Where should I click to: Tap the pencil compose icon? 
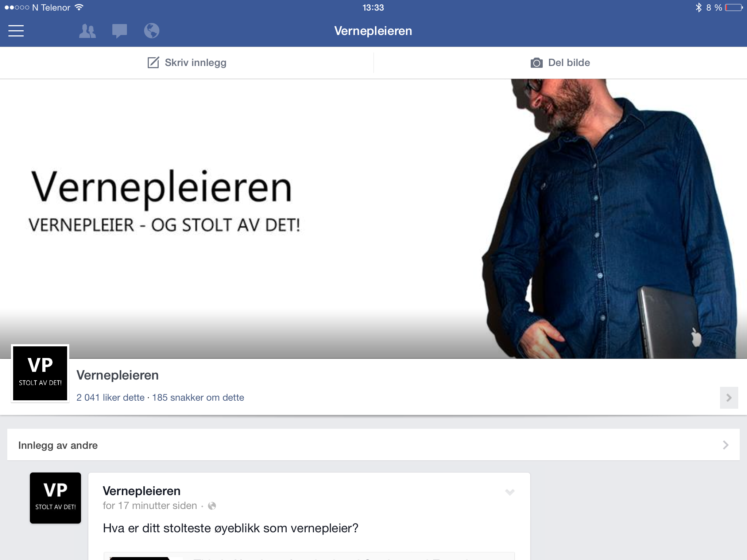[153, 62]
